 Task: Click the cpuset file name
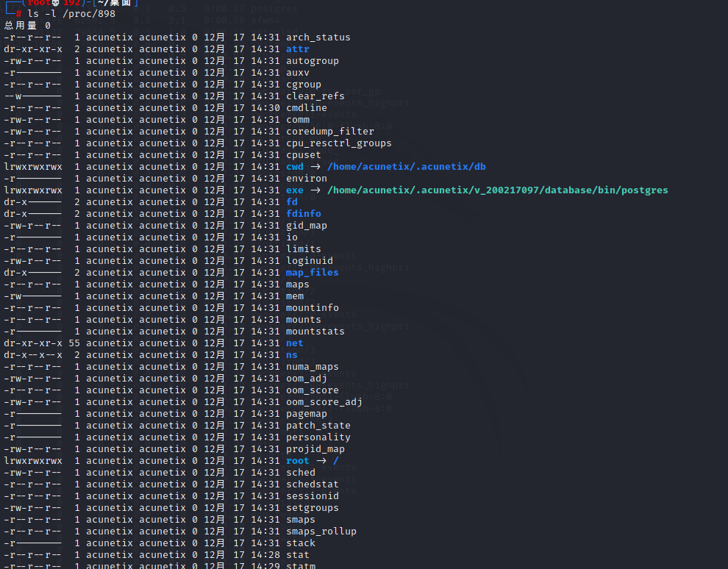pyautogui.click(x=303, y=154)
